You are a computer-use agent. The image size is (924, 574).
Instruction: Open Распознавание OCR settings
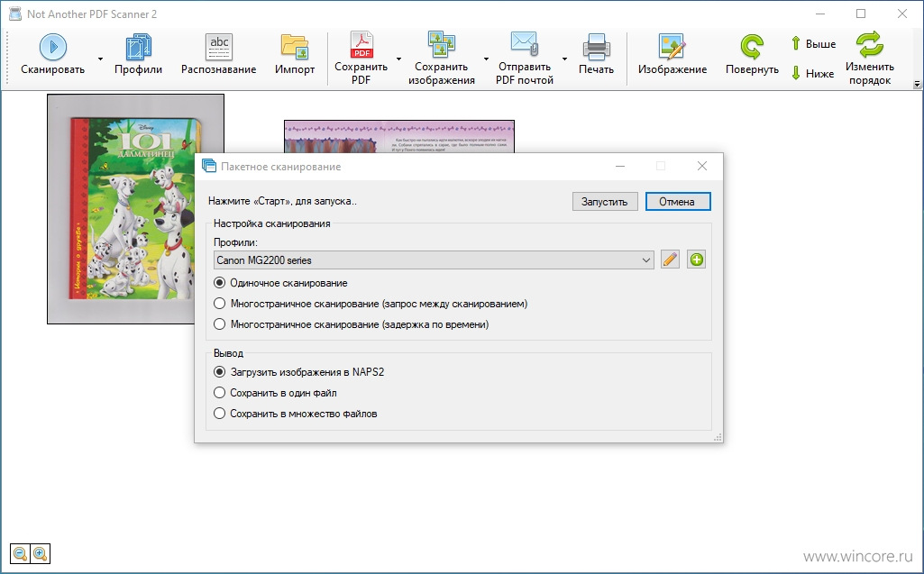[x=219, y=55]
